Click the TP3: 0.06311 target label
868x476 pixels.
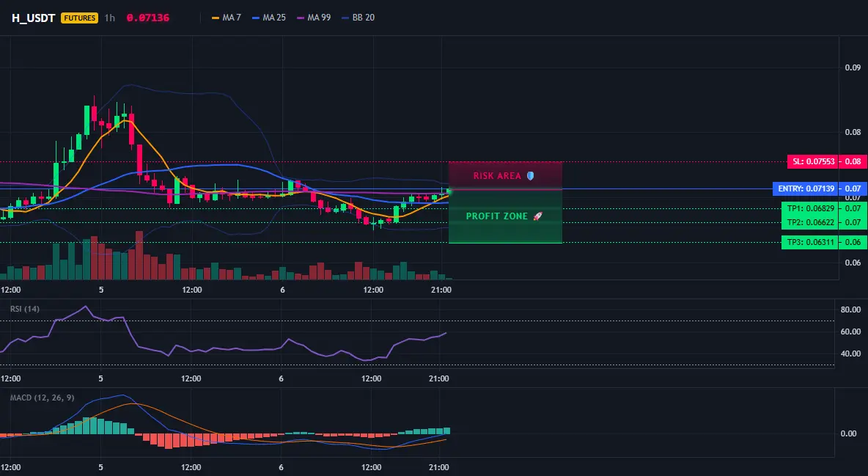(x=810, y=242)
